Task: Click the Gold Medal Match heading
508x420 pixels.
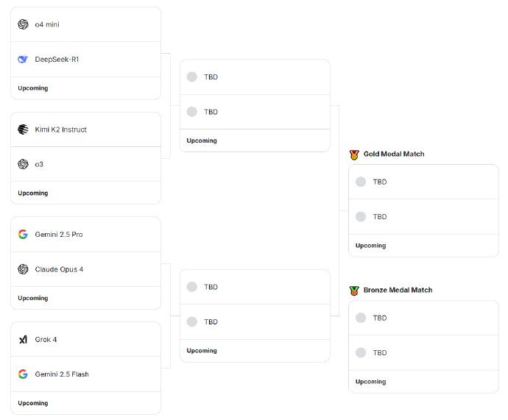Action: click(x=394, y=154)
